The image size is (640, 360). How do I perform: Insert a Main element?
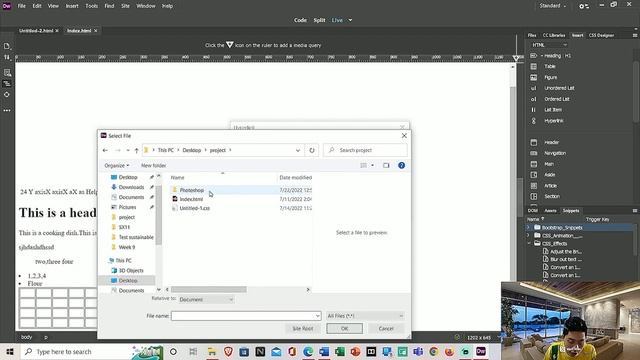tap(549, 164)
